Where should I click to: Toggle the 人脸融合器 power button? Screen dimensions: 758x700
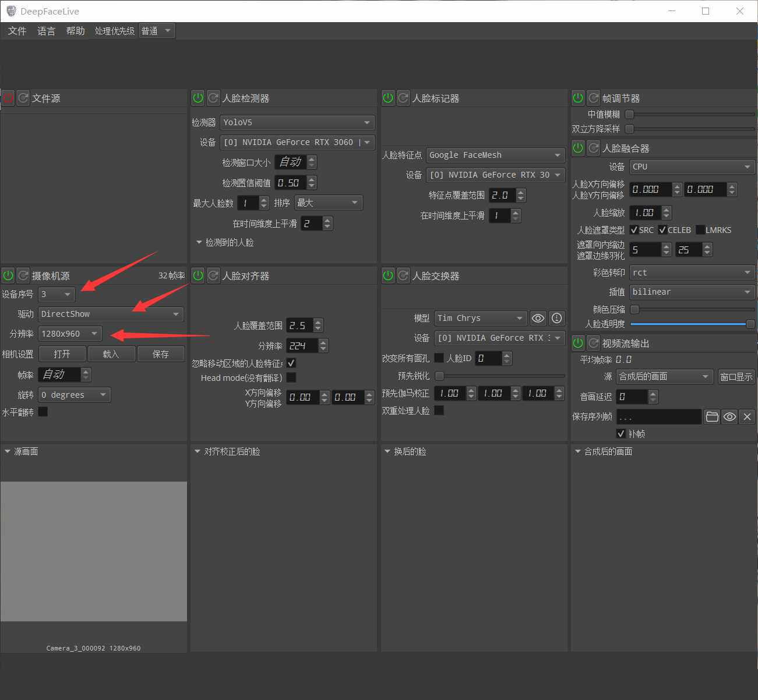pyautogui.click(x=578, y=148)
